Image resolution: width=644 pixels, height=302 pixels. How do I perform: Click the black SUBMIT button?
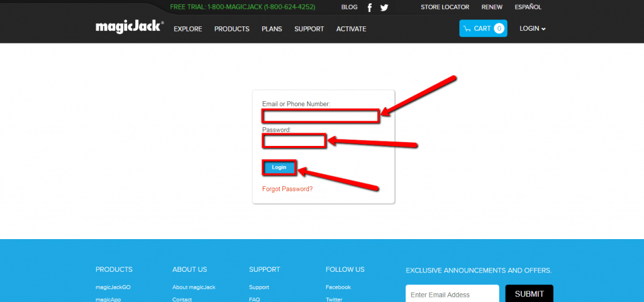point(529,293)
